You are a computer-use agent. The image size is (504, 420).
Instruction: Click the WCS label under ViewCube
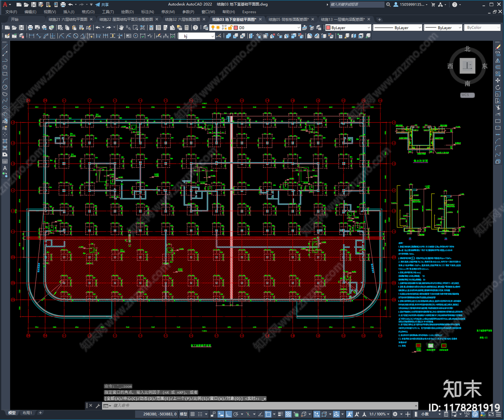(x=467, y=95)
